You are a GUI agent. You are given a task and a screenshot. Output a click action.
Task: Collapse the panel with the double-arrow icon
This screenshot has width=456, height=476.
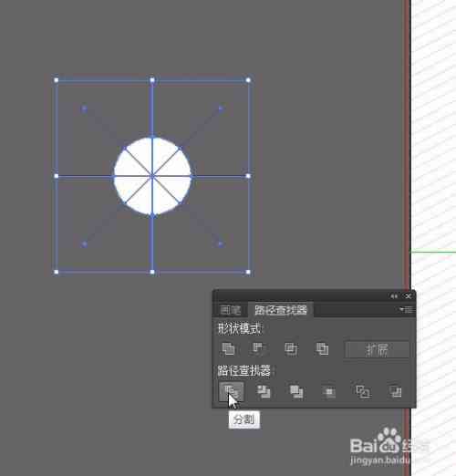click(394, 295)
